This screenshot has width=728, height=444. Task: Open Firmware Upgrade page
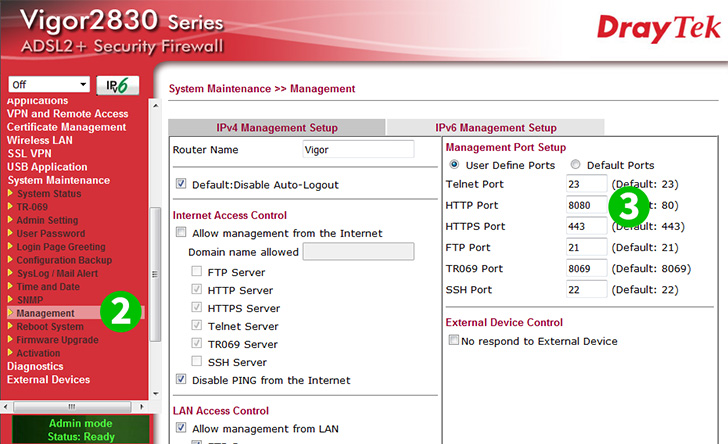pos(58,340)
